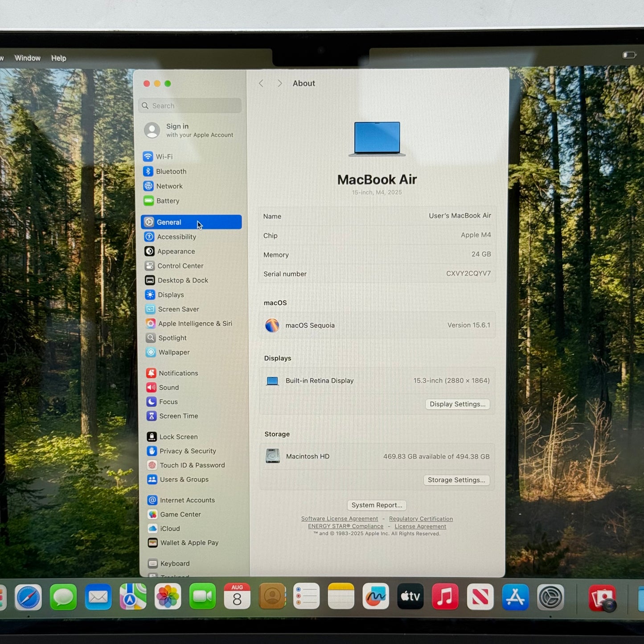The width and height of the screenshot is (644, 644).
Task: Select Game Center in sidebar
Action: (174, 514)
